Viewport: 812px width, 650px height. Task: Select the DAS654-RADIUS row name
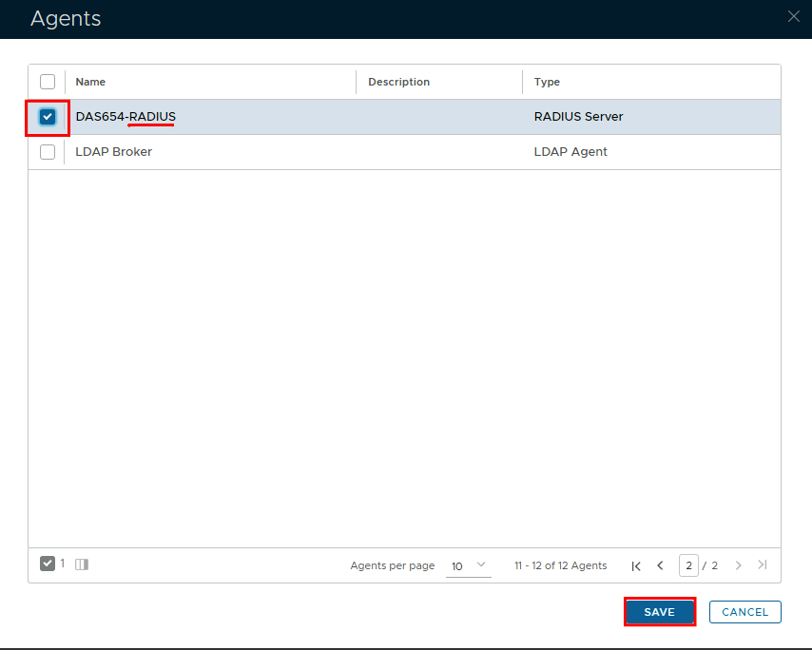[x=126, y=117]
